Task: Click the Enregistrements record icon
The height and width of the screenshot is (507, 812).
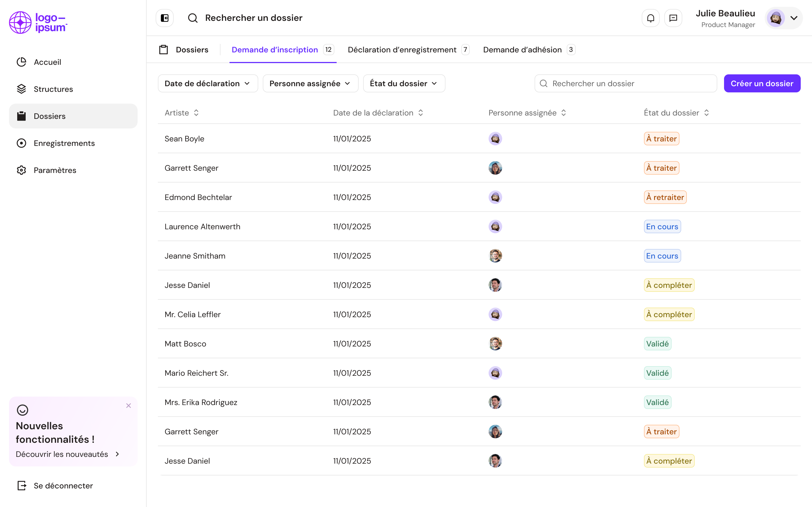Action: tap(21, 143)
